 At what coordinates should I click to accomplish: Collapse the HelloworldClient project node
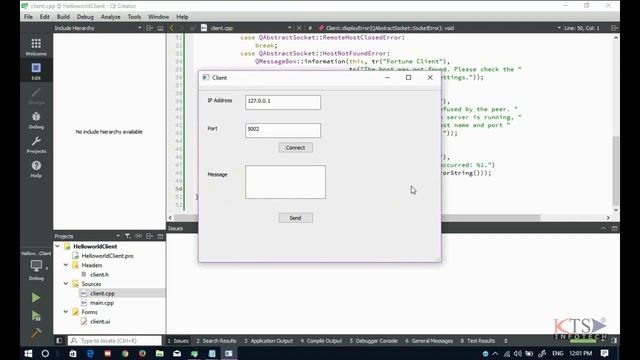click(58, 246)
